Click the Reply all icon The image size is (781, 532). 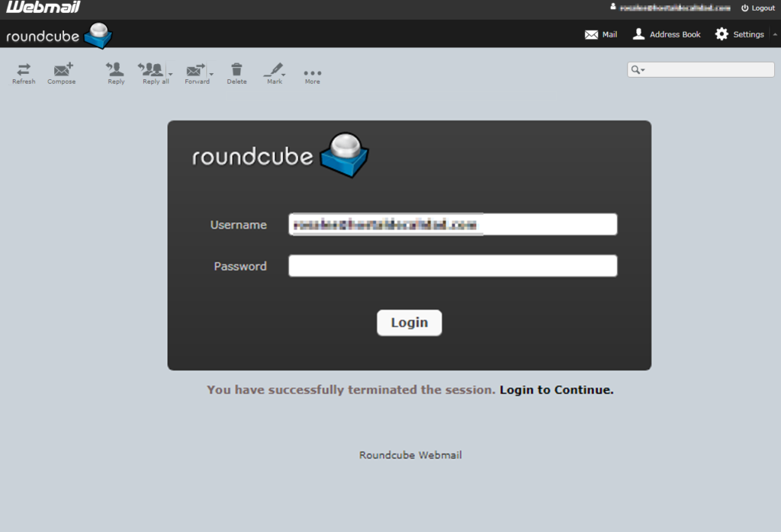click(x=153, y=73)
